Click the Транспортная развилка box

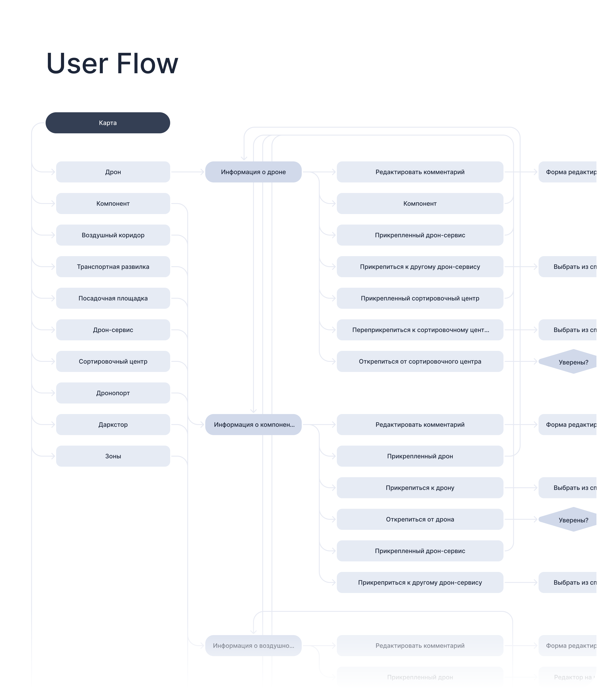coord(113,266)
